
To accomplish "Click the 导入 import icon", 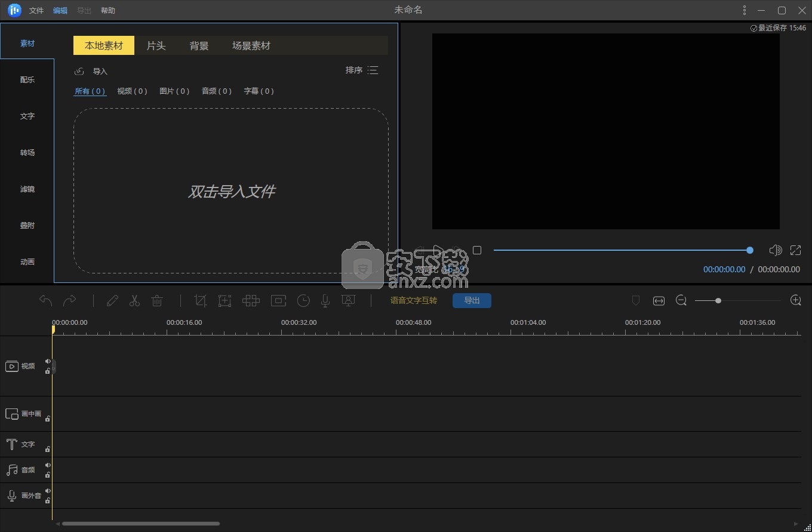I will [x=79, y=72].
